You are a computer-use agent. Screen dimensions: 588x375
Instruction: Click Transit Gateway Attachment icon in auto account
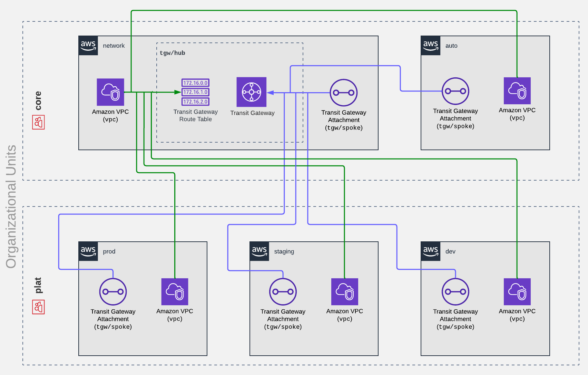tap(455, 91)
